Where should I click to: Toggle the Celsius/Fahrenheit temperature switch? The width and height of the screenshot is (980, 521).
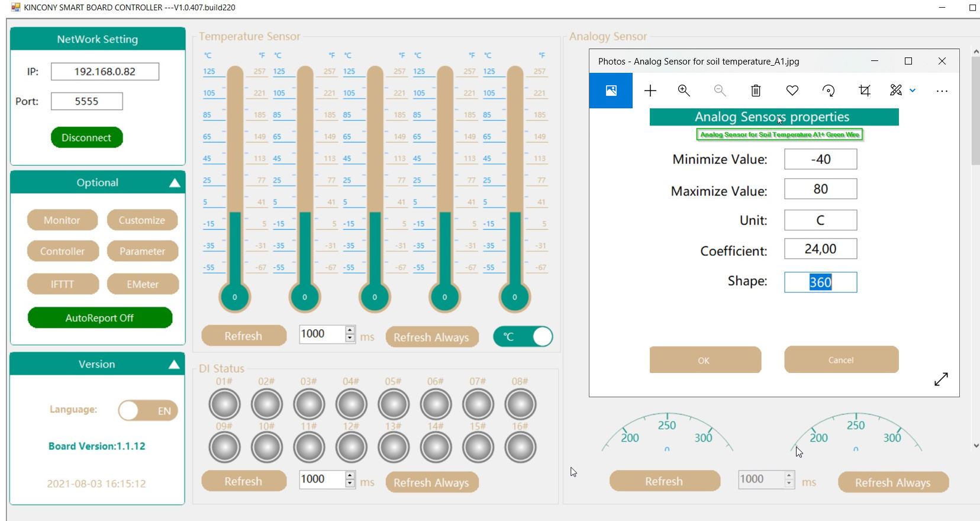pos(523,337)
